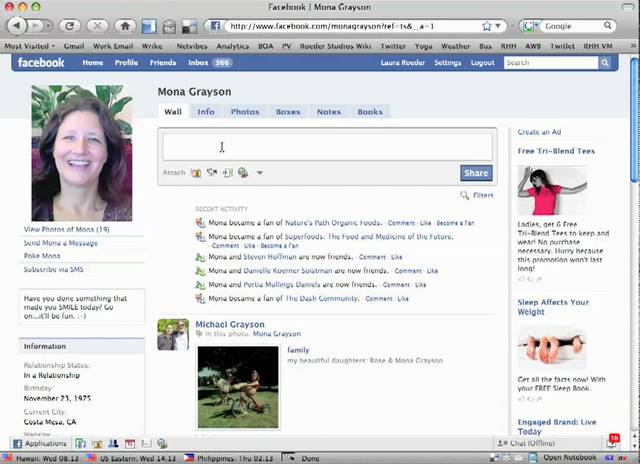The height and width of the screenshot is (464, 640).
Task: Open the Free Tri-Blend Tees ad
Action: pos(556,151)
